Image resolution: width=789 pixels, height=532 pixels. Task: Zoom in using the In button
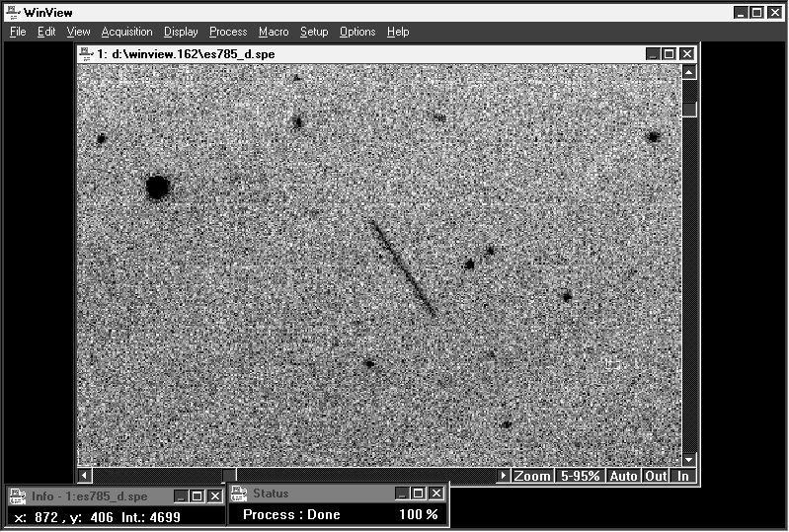coord(682,476)
